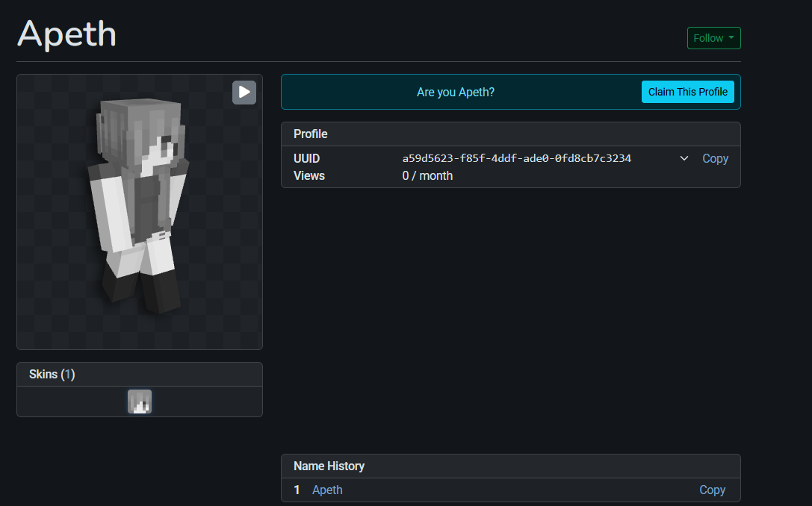812x506 pixels.
Task: Open the skins count link next to Skins
Action: click(x=68, y=374)
